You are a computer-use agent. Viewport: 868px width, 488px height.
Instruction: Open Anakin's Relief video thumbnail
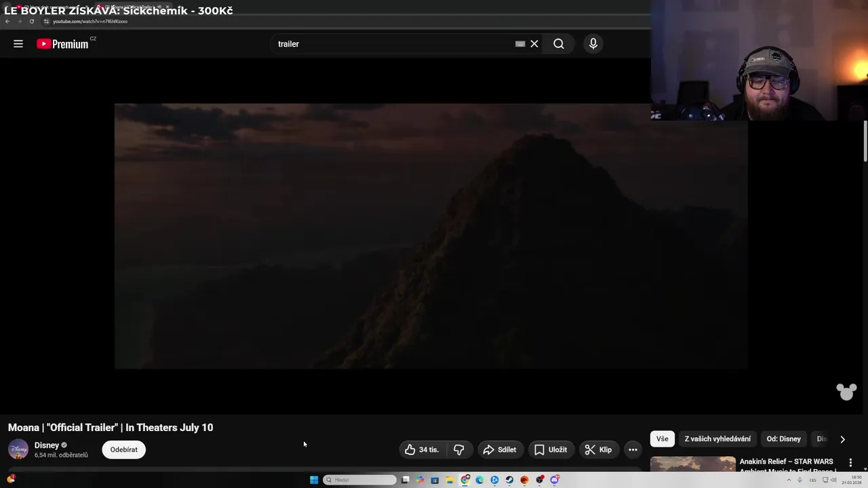693,464
